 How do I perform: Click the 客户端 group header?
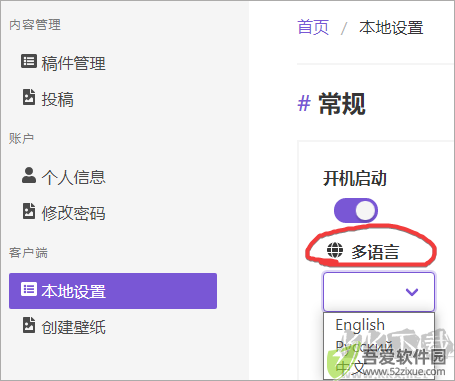pos(28,253)
